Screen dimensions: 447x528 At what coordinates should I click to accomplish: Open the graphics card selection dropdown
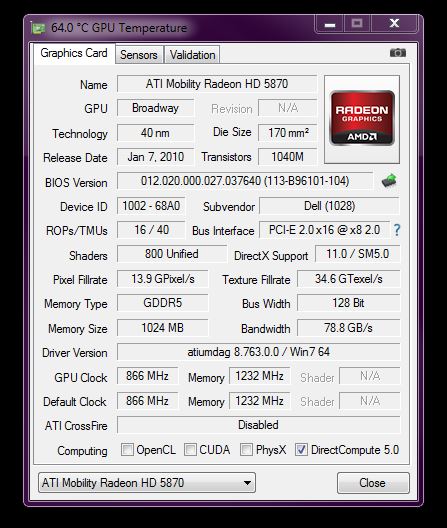click(x=147, y=483)
